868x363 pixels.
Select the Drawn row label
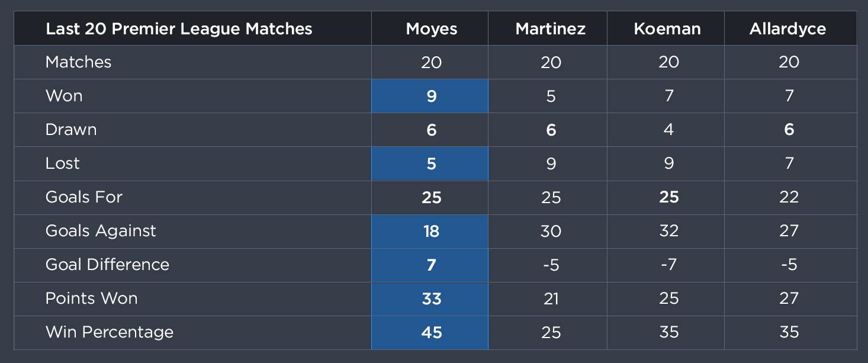click(71, 130)
